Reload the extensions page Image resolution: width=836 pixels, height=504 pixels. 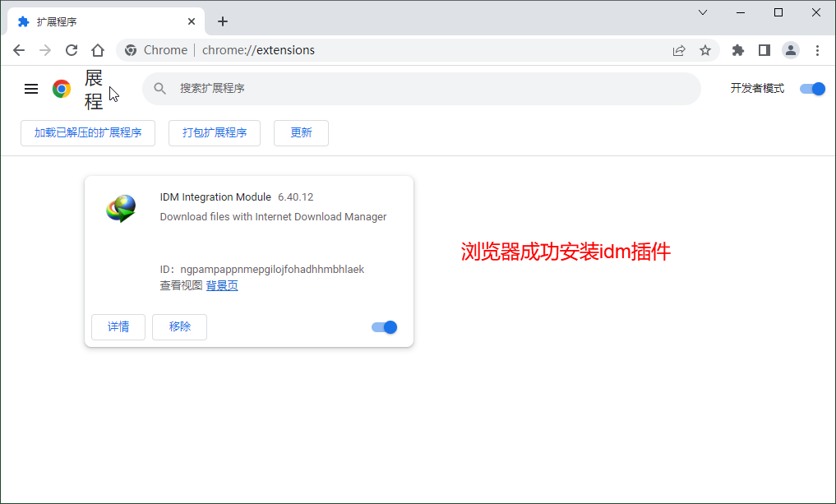72,50
